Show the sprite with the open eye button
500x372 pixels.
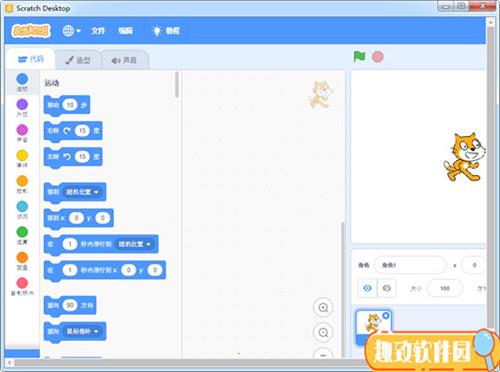pos(368,288)
